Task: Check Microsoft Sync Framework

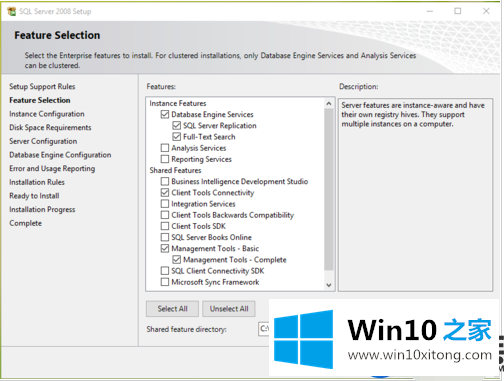Action: (x=165, y=282)
